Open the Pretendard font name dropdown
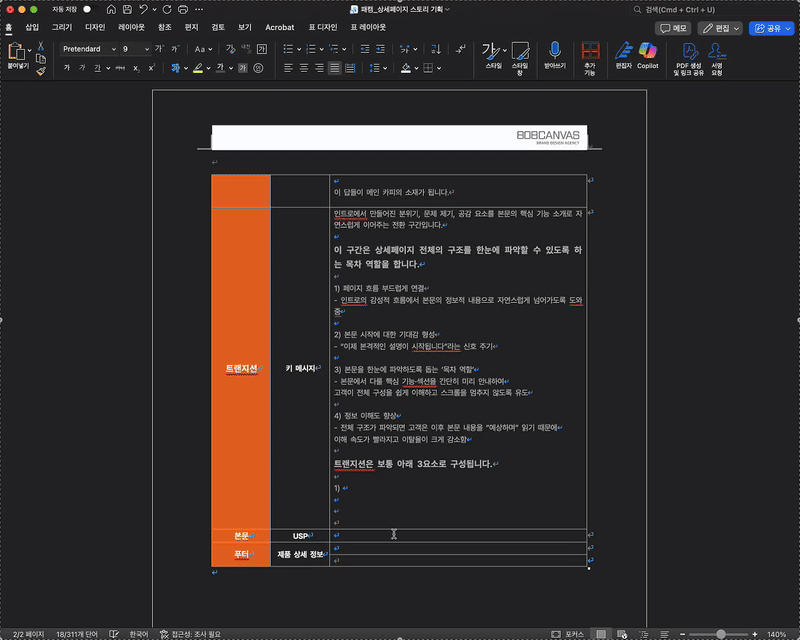 point(114,49)
